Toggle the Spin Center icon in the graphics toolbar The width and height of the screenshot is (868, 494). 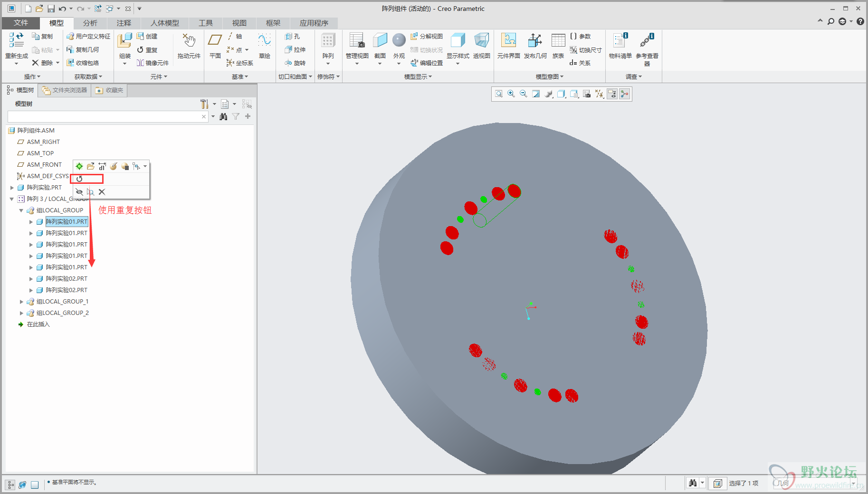(x=624, y=94)
